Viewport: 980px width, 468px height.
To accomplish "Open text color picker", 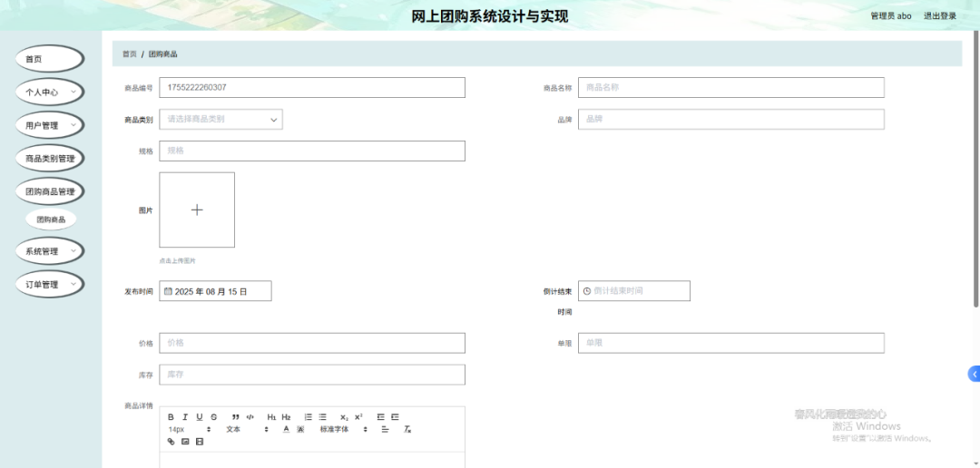I will (286, 429).
